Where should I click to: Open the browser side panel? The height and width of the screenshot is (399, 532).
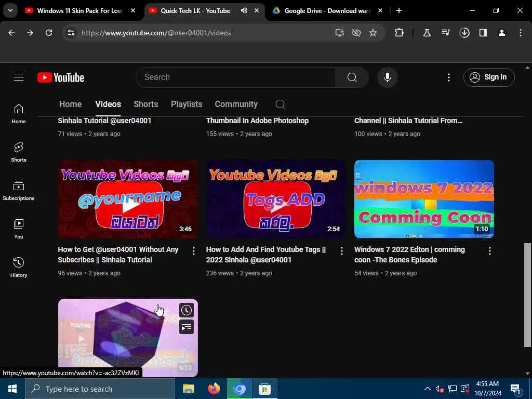483,33
